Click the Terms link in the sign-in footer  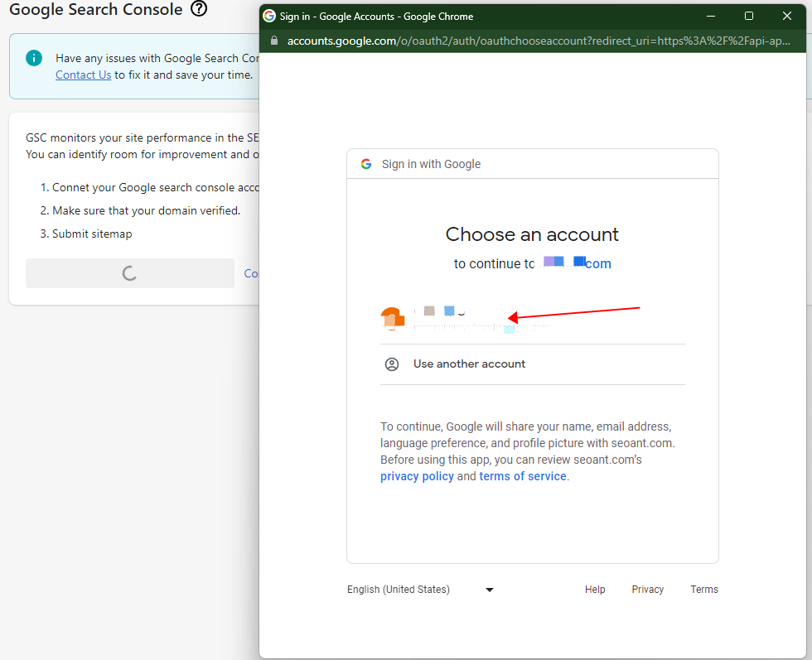[704, 590]
